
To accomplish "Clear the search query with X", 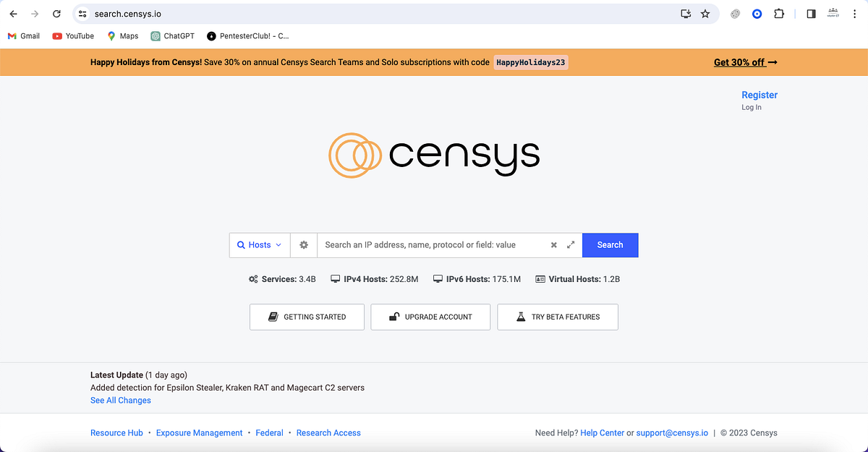I will tap(554, 245).
